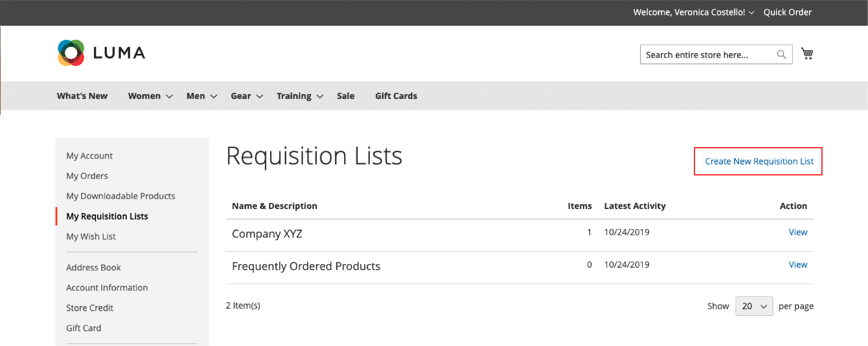Click the Name & Description column header
The height and width of the screenshot is (346, 868).
(274, 206)
